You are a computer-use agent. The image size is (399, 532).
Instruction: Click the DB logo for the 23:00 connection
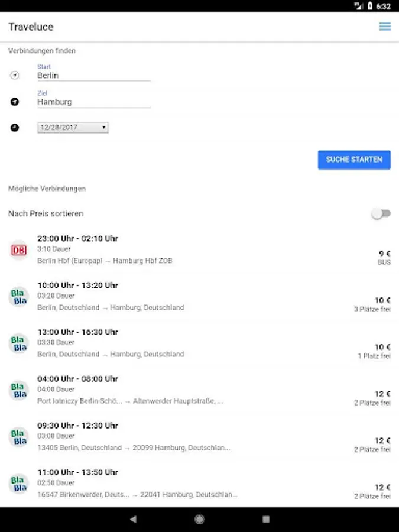(19, 250)
